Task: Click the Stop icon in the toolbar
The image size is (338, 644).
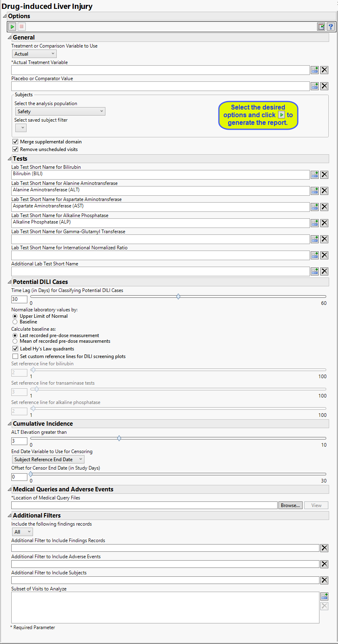Action: [22, 27]
